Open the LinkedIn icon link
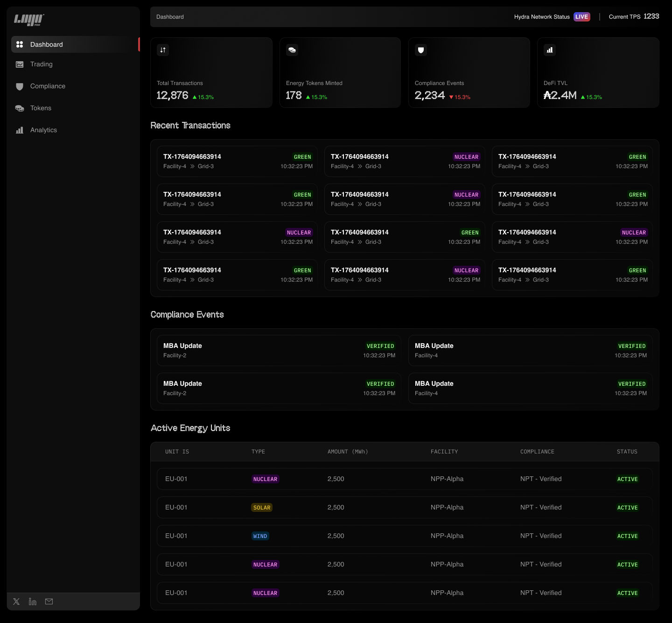 [x=33, y=602]
